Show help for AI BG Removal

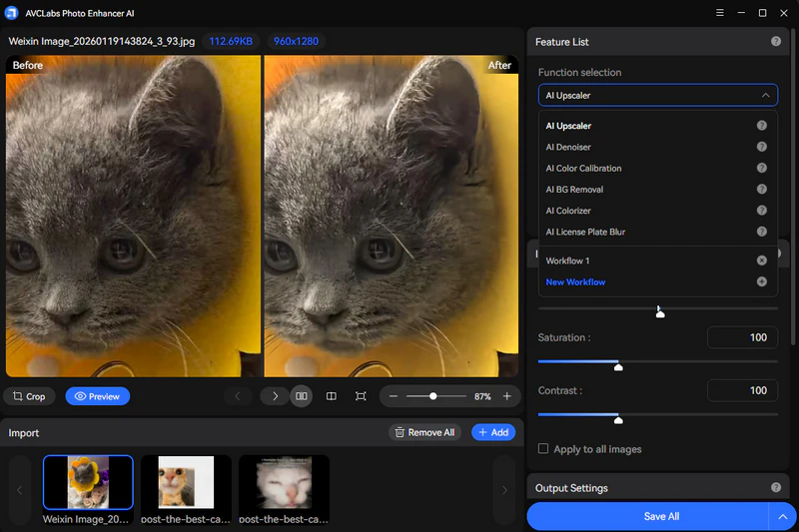(761, 189)
